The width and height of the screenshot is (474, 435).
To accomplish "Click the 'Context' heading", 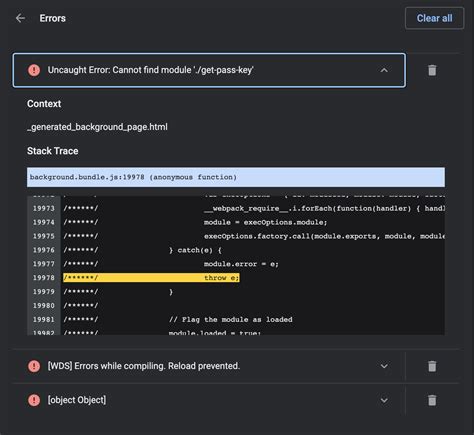I will 44,104.
